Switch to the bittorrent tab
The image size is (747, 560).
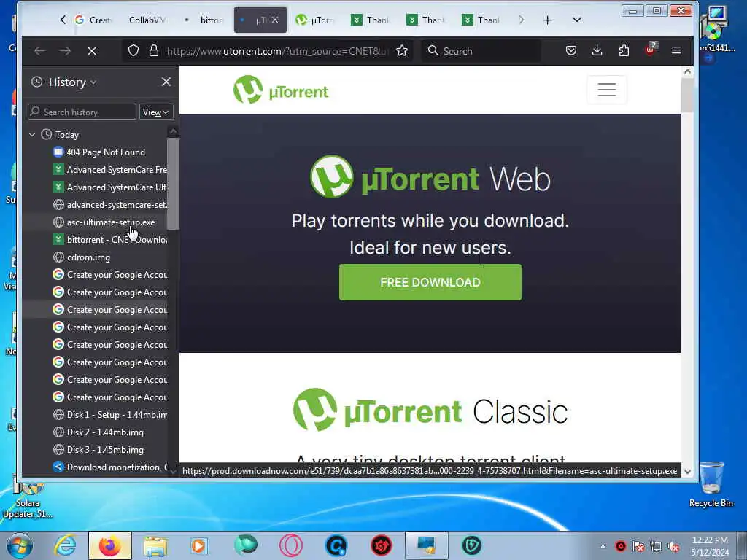click(x=205, y=20)
